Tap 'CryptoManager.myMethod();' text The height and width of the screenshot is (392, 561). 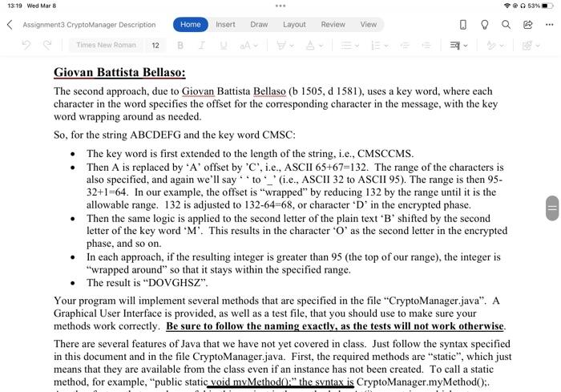422,382
